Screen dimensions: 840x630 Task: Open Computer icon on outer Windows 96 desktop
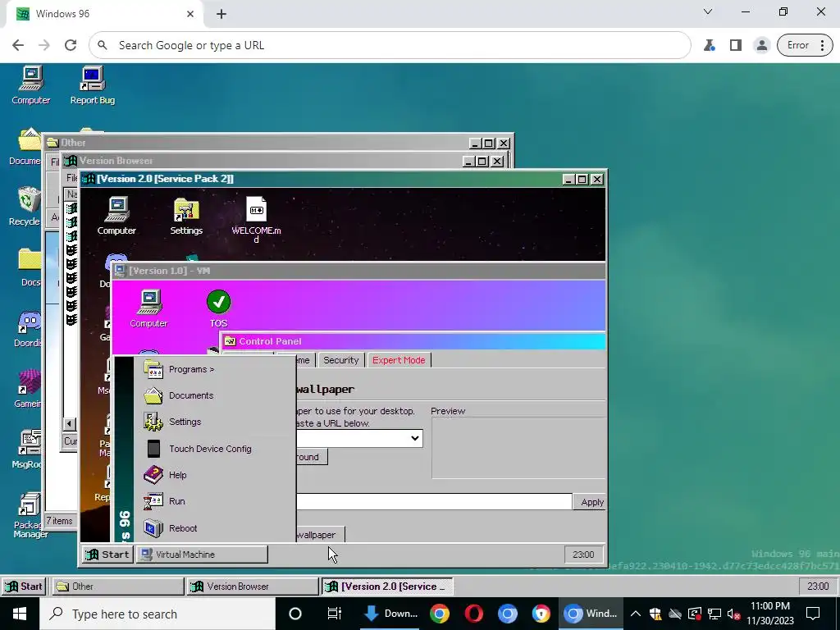30,85
